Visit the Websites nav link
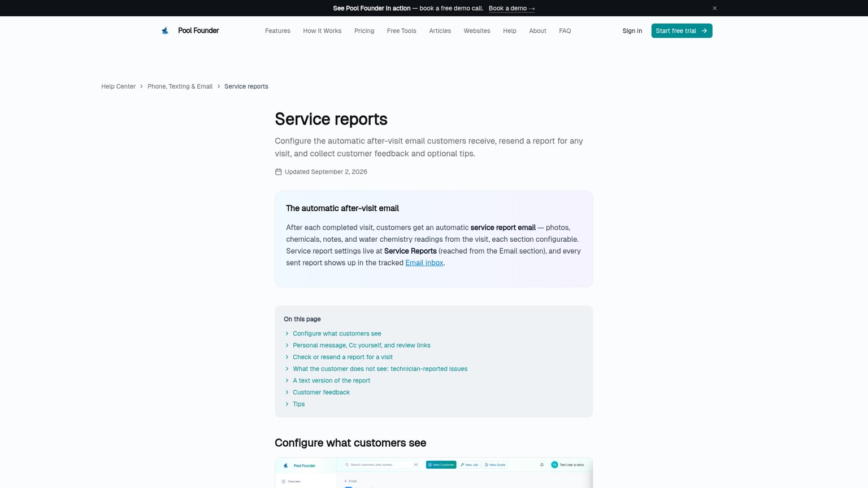The image size is (868, 488). (477, 30)
